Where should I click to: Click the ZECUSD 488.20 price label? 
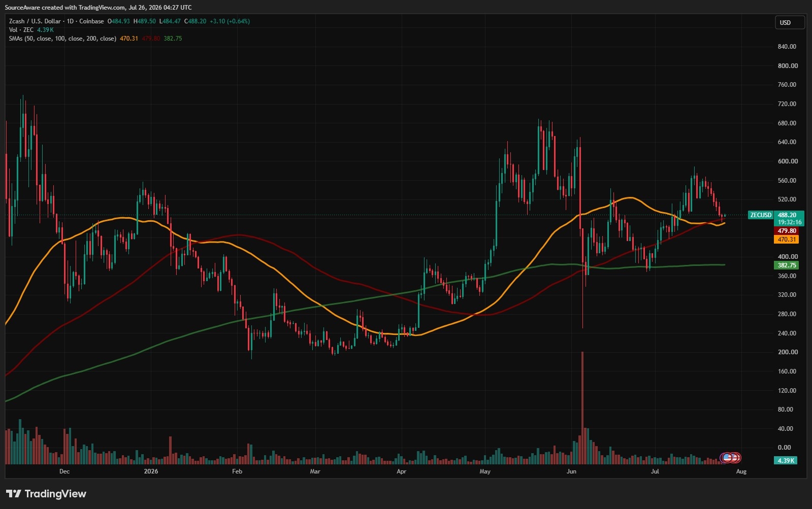coord(776,215)
